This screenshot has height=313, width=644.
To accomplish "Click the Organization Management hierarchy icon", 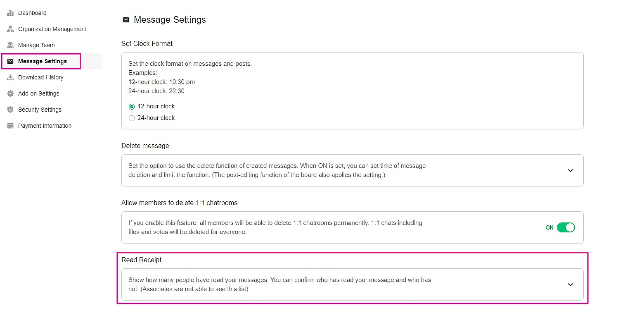I will pos(10,29).
